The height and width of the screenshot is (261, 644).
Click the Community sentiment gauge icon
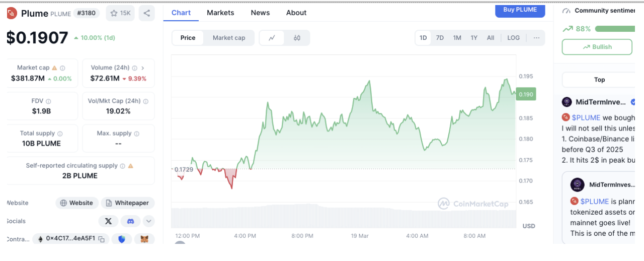point(567,11)
